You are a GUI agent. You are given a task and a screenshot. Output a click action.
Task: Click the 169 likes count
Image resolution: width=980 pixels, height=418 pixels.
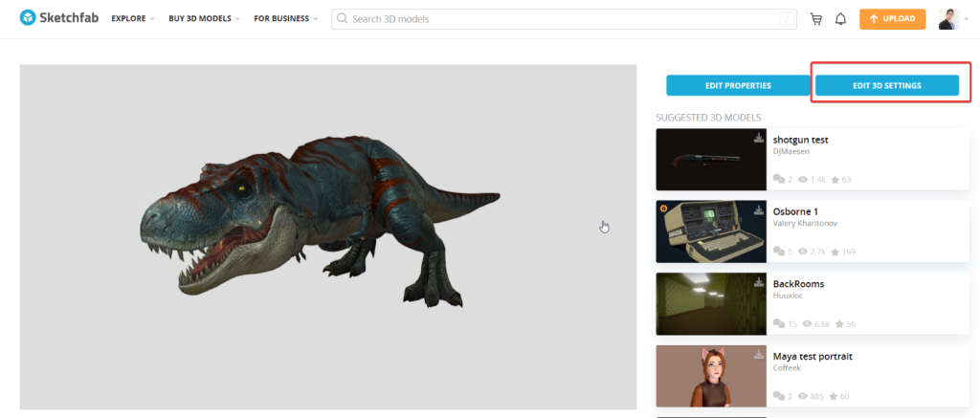(848, 252)
